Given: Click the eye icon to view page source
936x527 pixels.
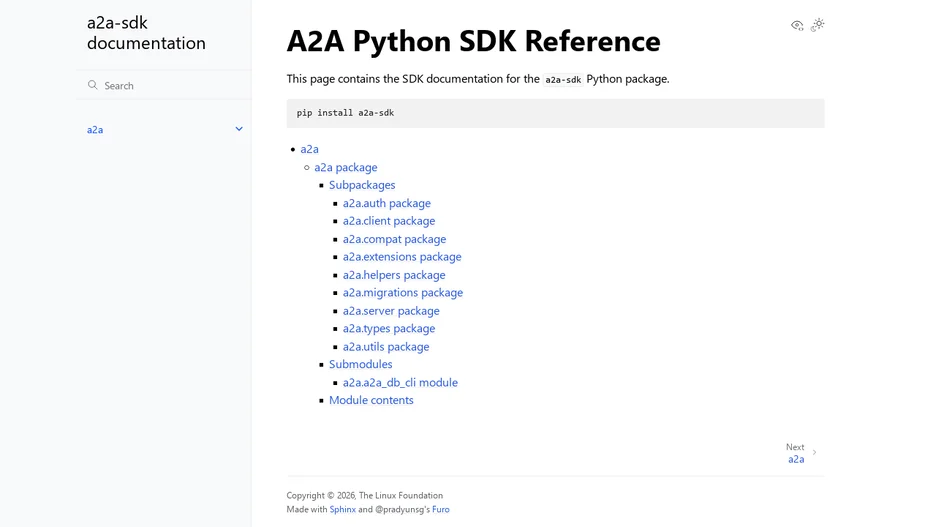Looking at the screenshot, I should [797, 25].
